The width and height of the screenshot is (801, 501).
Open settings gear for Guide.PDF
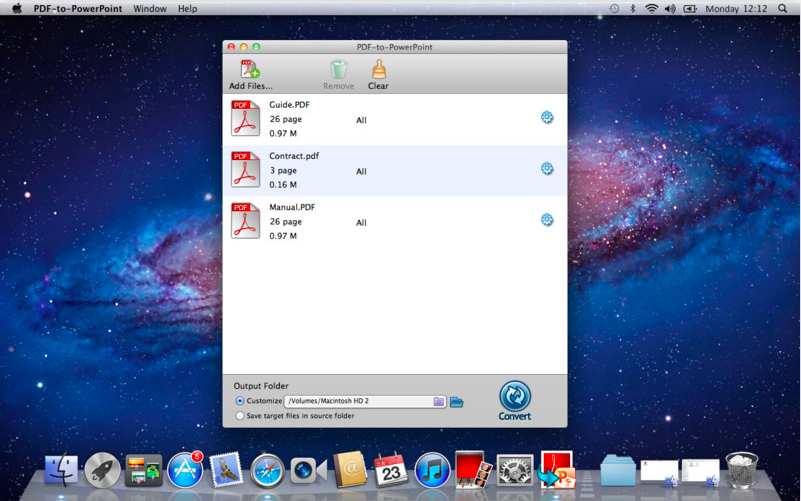coord(547,117)
